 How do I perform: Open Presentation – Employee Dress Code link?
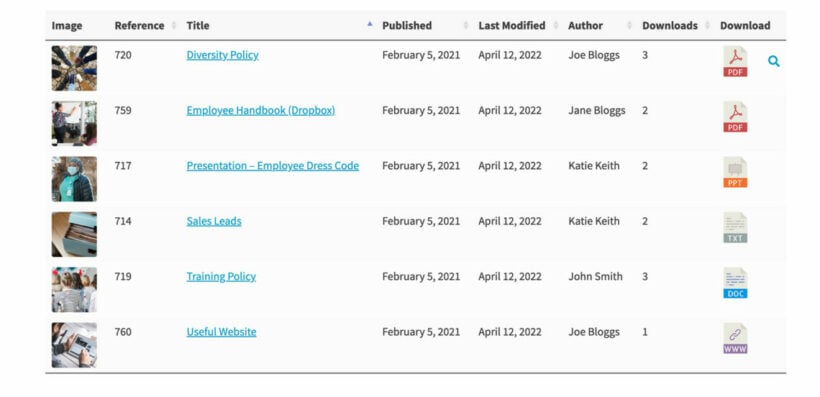(272, 166)
